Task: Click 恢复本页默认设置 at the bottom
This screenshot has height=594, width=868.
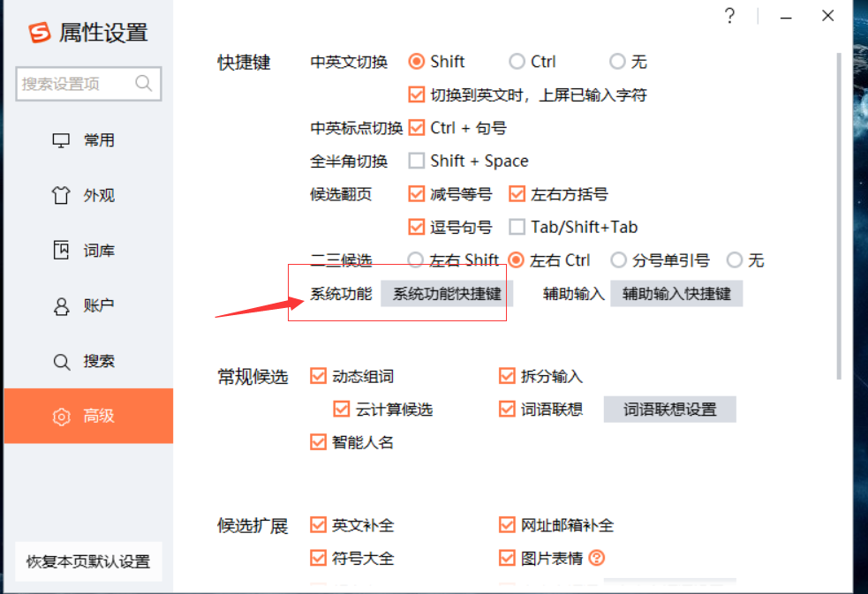Action: coord(87,561)
